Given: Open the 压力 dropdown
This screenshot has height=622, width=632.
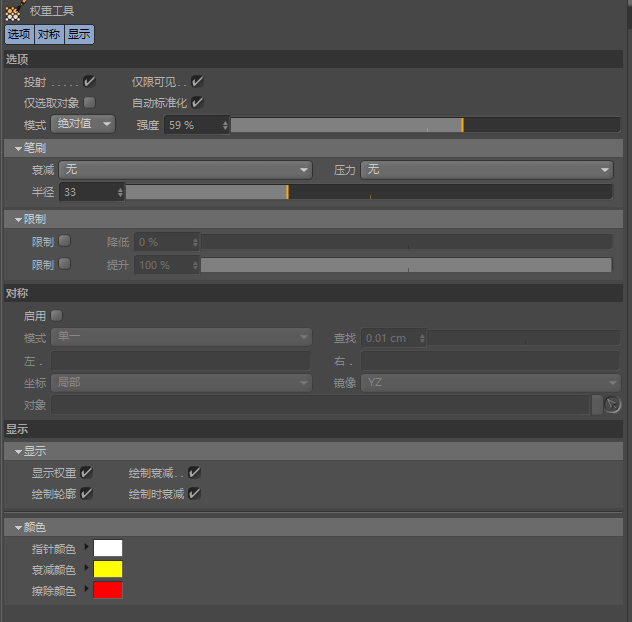Looking at the screenshot, I should pyautogui.click(x=486, y=170).
